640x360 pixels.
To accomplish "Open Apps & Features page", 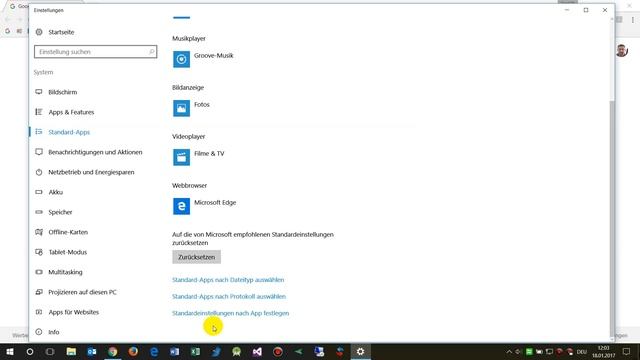I will [x=71, y=112].
